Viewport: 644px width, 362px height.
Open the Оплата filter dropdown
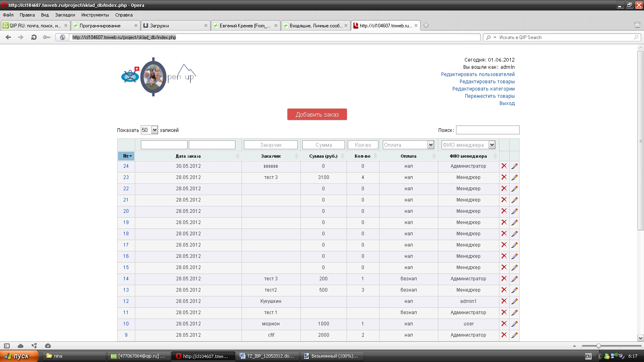point(408,145)
